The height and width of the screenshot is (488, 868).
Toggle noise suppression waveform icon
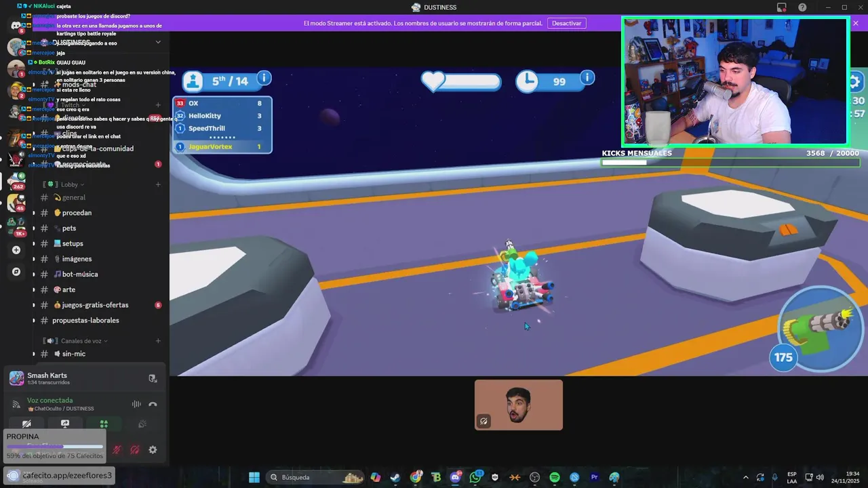point(136,404)
